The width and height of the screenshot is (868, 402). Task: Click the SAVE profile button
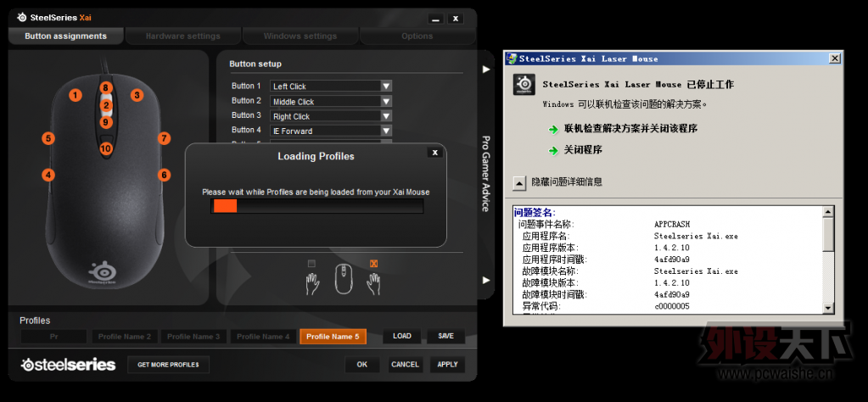point(445,336)
